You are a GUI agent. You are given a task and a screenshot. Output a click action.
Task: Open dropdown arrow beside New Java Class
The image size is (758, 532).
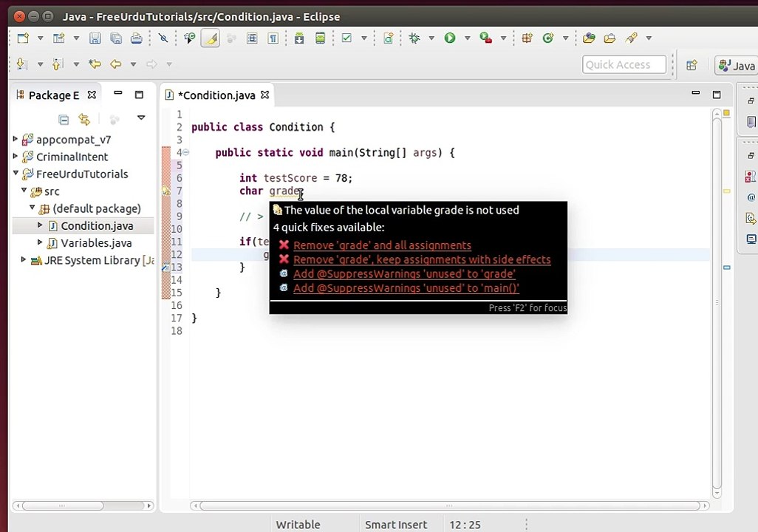point(565,38)
